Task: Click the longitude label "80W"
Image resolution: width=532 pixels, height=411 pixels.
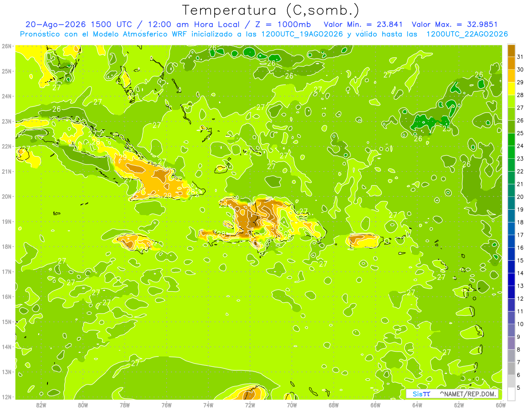Action: (x=83, y=405)
